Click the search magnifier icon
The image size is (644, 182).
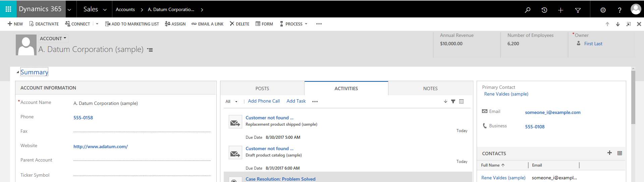528,10
